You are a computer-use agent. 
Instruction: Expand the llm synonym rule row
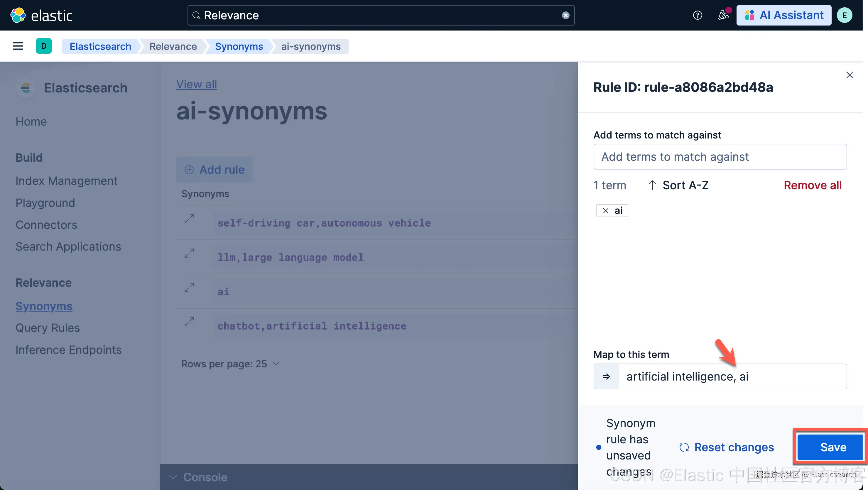pyautogui.click(x=189, y=254)
